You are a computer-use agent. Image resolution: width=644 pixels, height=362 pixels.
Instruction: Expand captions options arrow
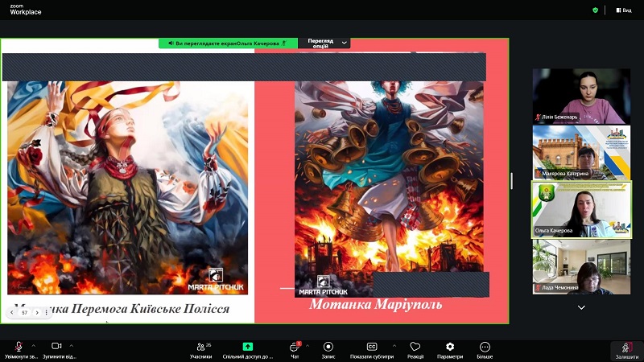pos(394,346)
